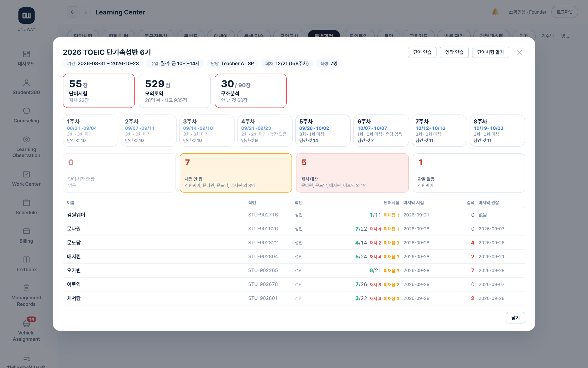This screenshot has height=368, width=588.
Task: Select the 5주차 week card
Action: tap(323, 131)
